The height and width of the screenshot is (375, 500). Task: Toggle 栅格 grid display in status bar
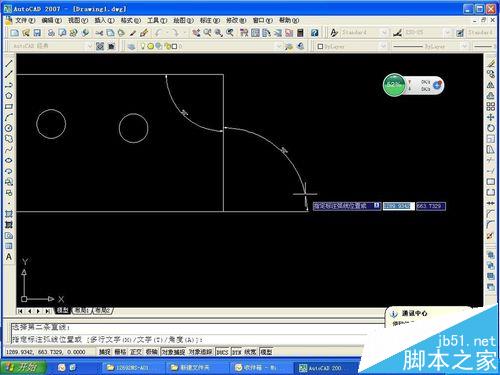click(x=120, y=352)
